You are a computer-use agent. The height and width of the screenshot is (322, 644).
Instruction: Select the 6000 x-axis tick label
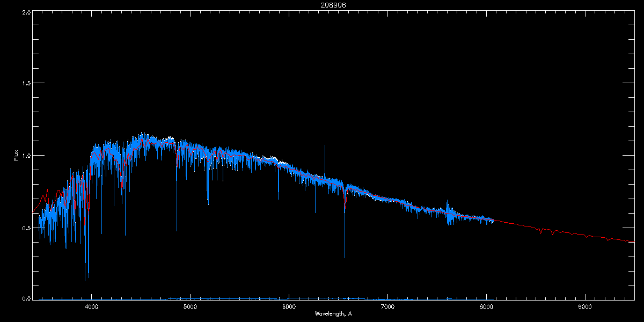(x=289, y=307)
